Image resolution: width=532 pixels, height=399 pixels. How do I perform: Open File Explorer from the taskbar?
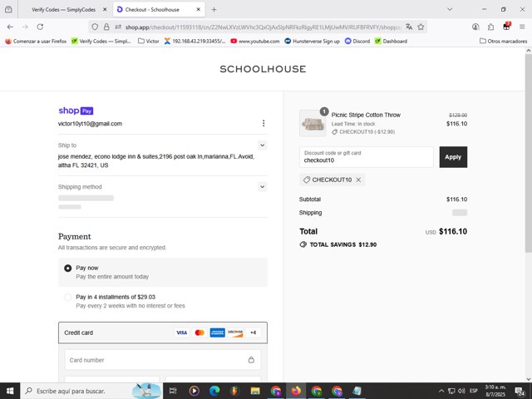pos(255,391)
